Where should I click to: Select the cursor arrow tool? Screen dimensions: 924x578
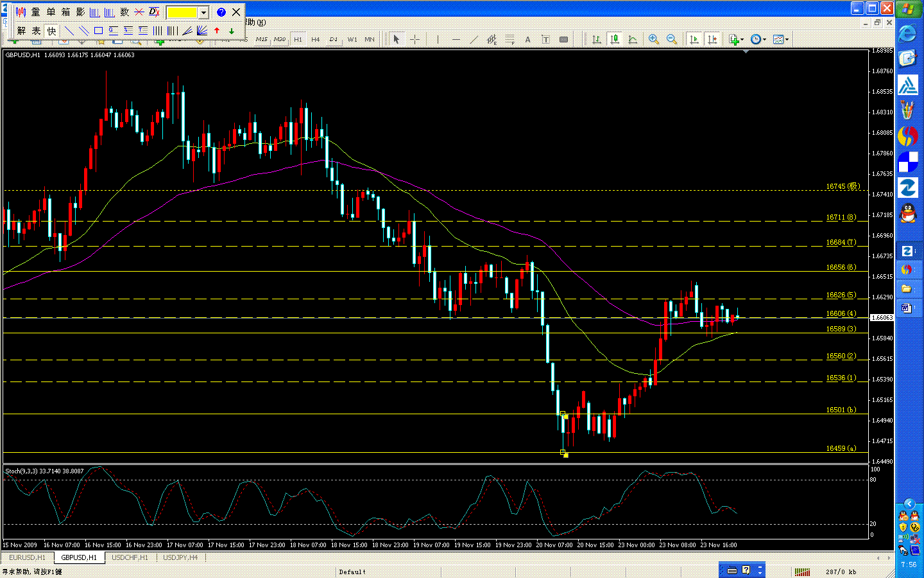tap(397, 40)
